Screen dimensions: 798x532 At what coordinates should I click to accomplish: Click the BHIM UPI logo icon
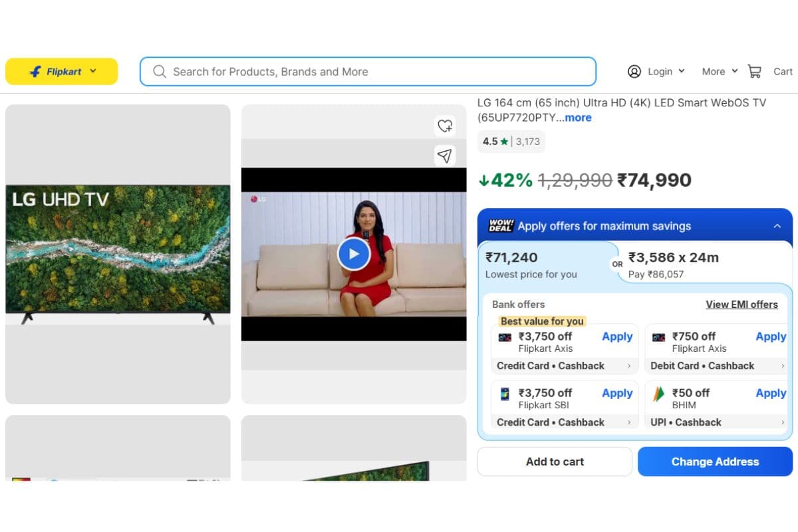658,394
